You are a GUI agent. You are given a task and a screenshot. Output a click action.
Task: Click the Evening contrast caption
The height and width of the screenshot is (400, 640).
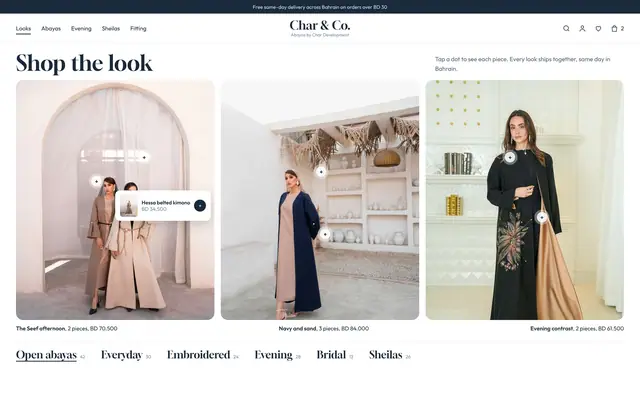pyautogui.click(x=577, y=328)
